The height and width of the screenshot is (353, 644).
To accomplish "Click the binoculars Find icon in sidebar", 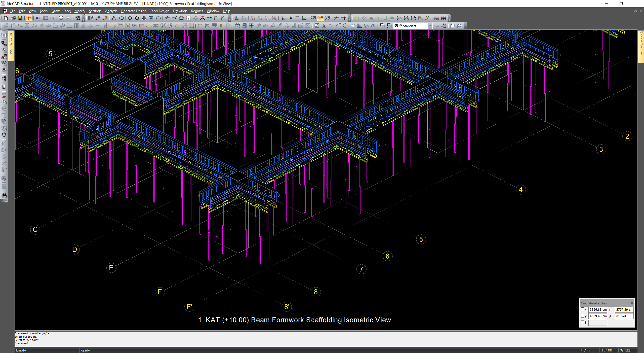I will tap(4, 195).
